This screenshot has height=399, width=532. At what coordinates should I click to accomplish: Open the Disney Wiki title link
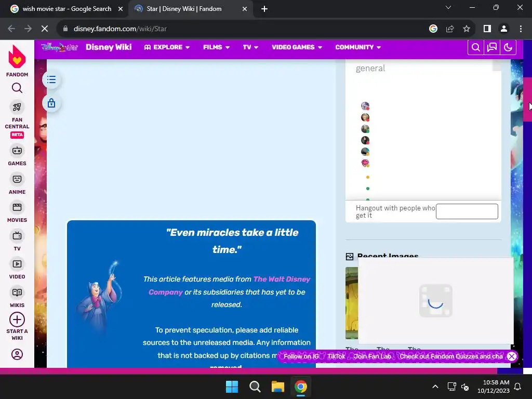coord(109,47)
